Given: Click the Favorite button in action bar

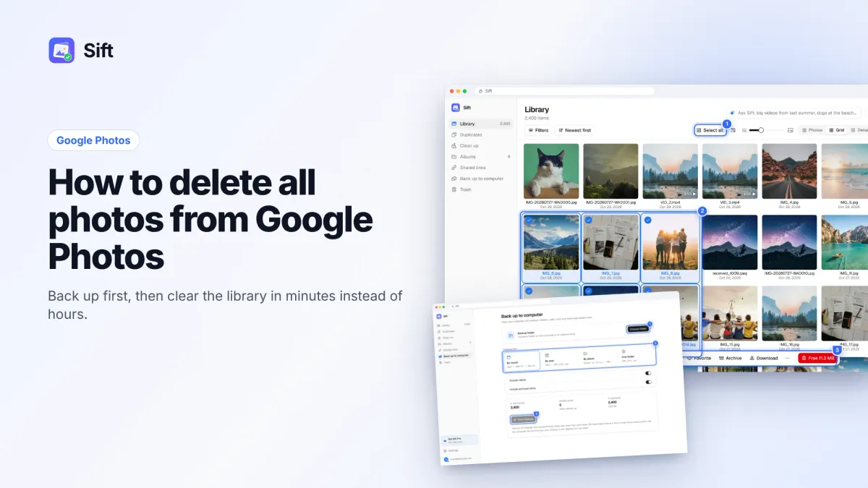Looking at the screenshot, I should pos(699,358).
